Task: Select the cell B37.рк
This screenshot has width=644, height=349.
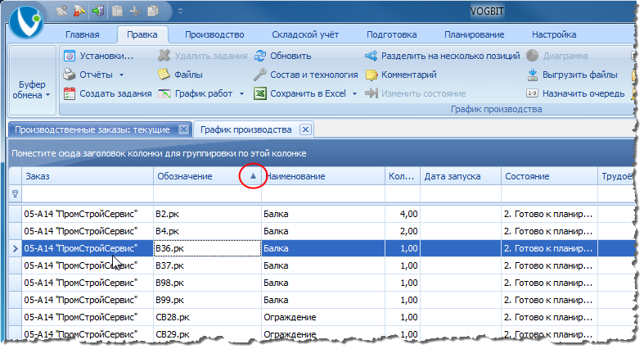Action: point(207,265)
